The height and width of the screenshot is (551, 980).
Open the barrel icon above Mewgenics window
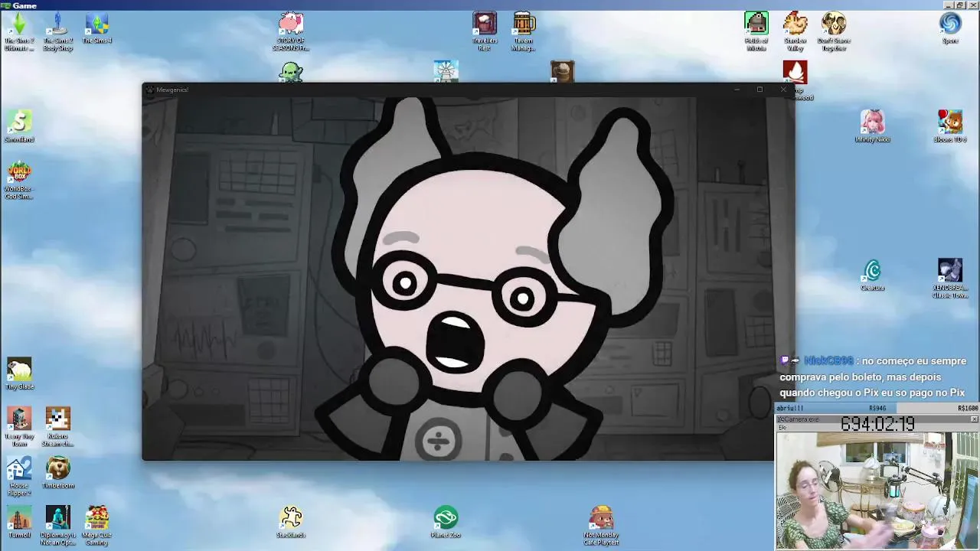(562, 72)
